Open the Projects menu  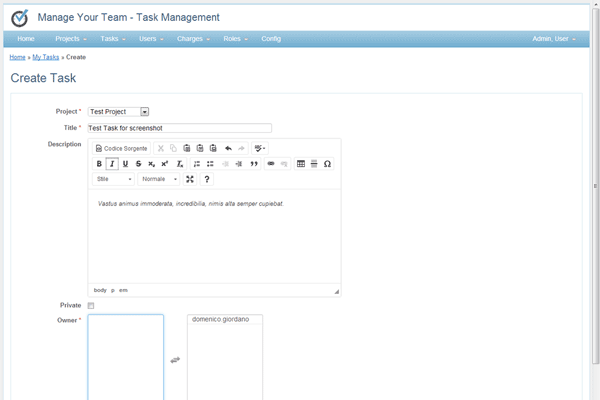click(70, 39)
